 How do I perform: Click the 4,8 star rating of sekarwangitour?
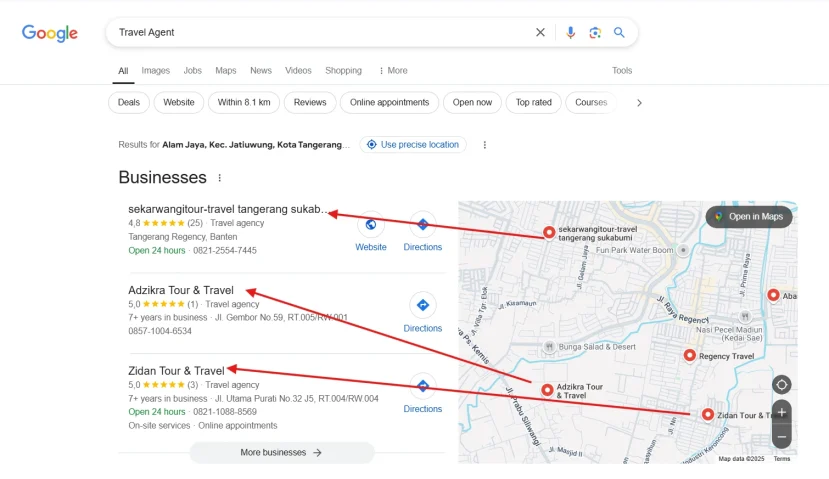point(165,223)
